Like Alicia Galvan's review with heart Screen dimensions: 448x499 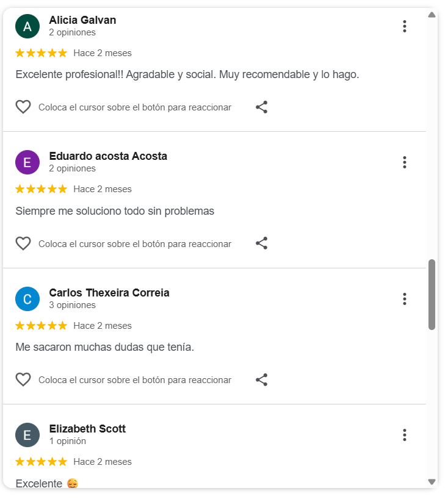click(x=23, y=107)
